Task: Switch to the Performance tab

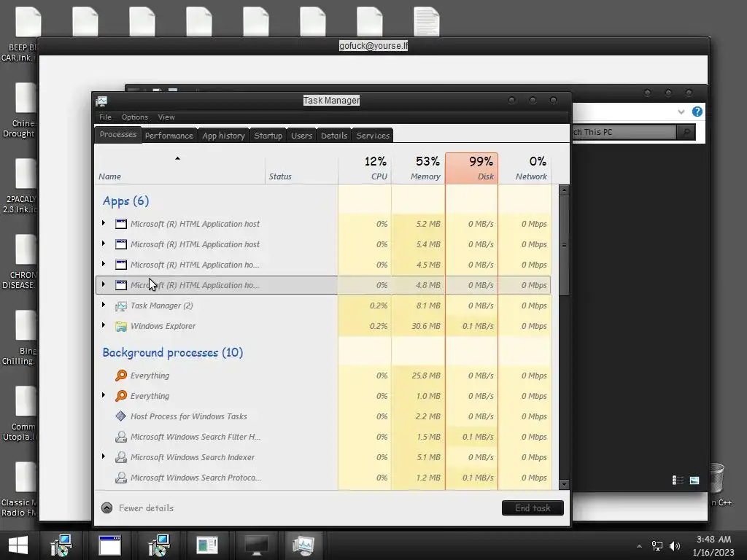Action: [169, 136]
